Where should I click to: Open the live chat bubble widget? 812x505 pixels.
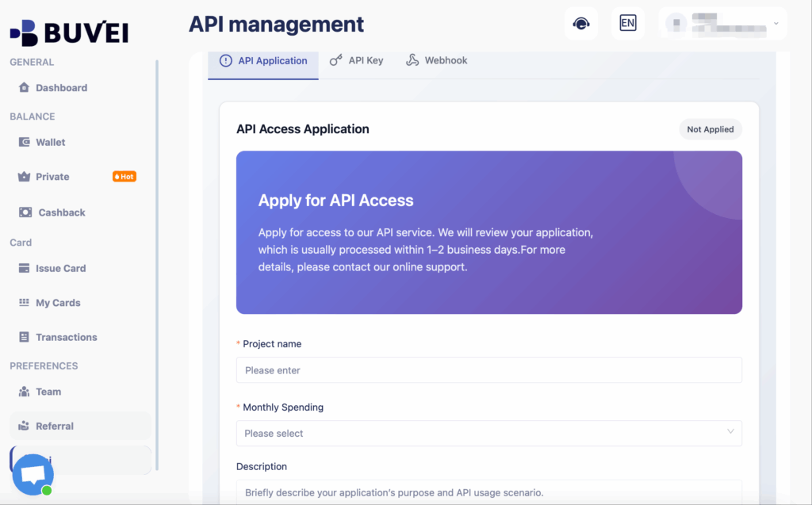point(33,475)
